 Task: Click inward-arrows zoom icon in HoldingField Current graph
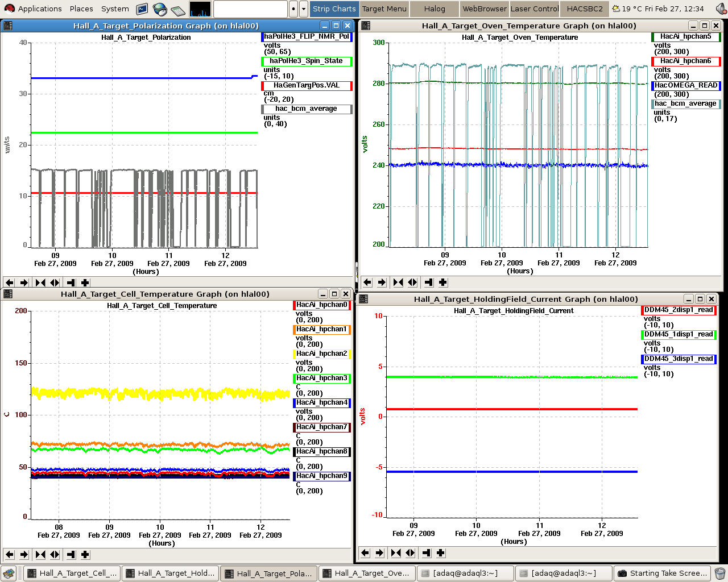395,552
